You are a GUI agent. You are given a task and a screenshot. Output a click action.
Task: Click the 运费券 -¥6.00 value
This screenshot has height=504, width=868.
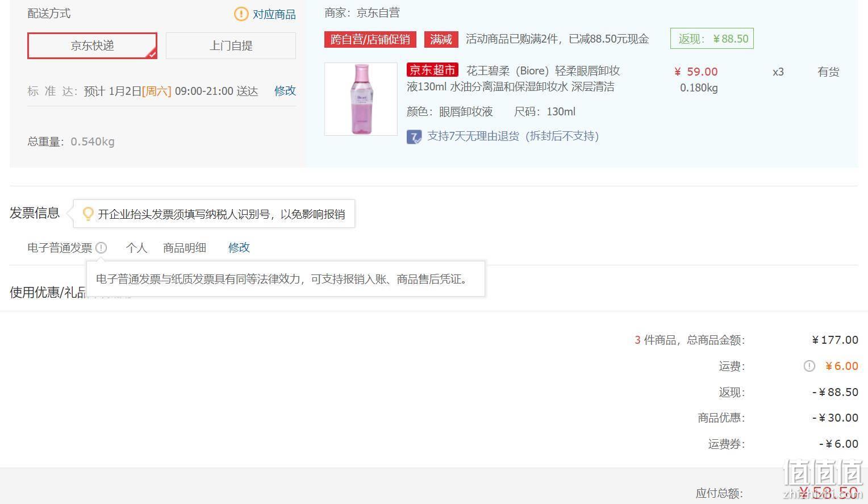[x=838, y=444]
